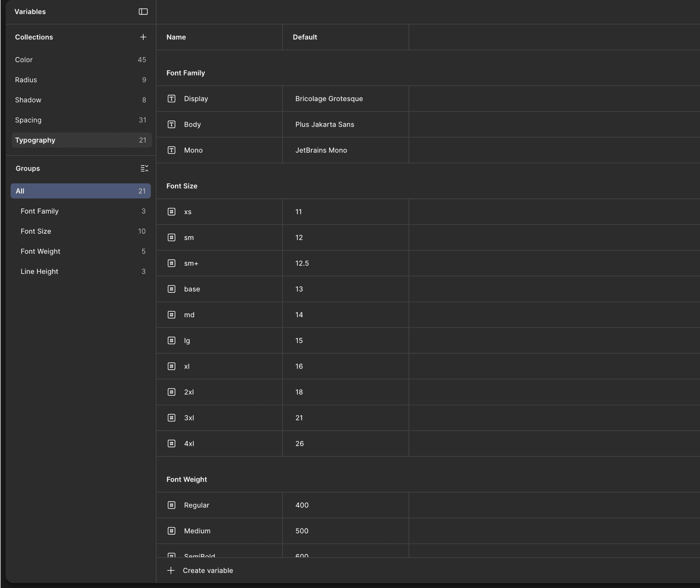Viewport: 700px width, 588px height.
Task: Click the number type icon beside Regular
Action: (x=171, y=505)
